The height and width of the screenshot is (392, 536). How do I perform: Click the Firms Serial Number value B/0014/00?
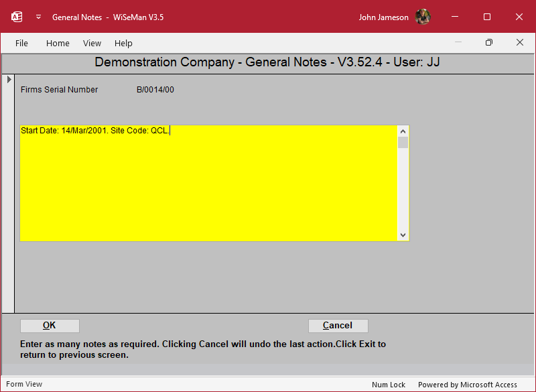pos(155,90)
